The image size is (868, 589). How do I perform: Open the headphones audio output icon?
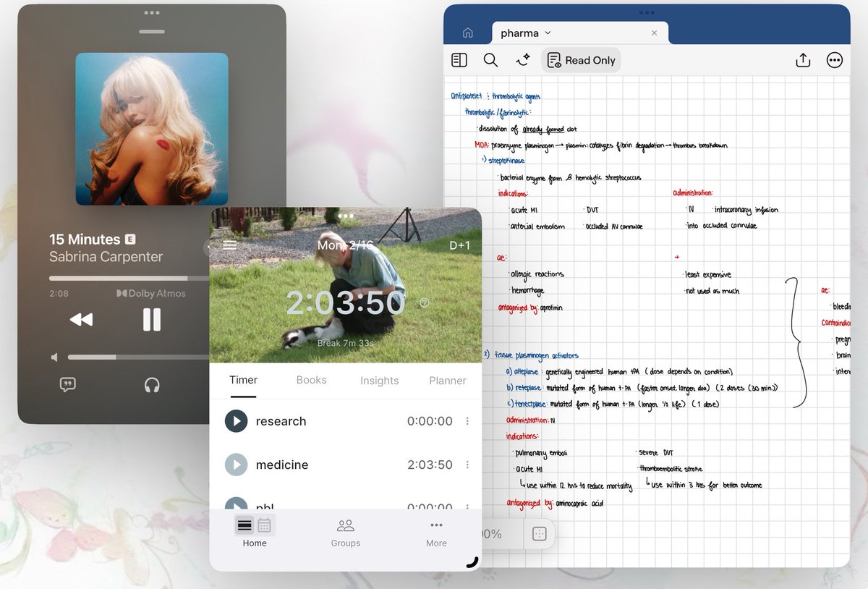click(x=152, y=385)
